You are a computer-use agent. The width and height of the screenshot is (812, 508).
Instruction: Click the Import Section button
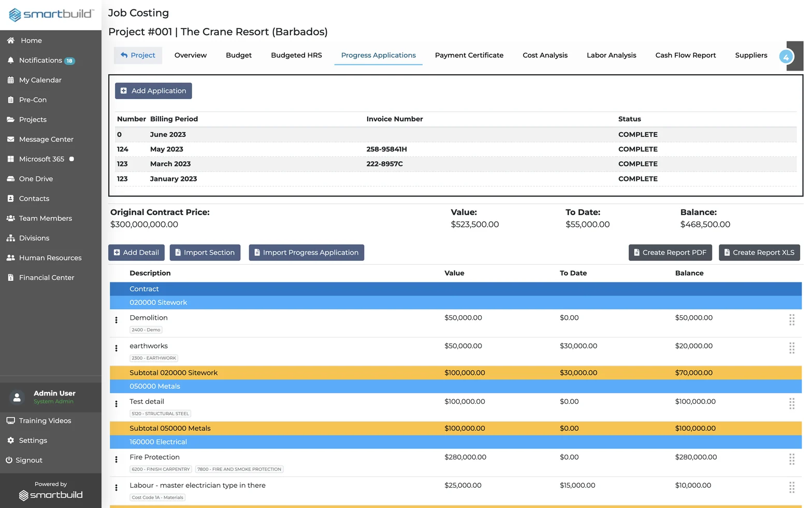pyautogui.click(x=205, y=252)
